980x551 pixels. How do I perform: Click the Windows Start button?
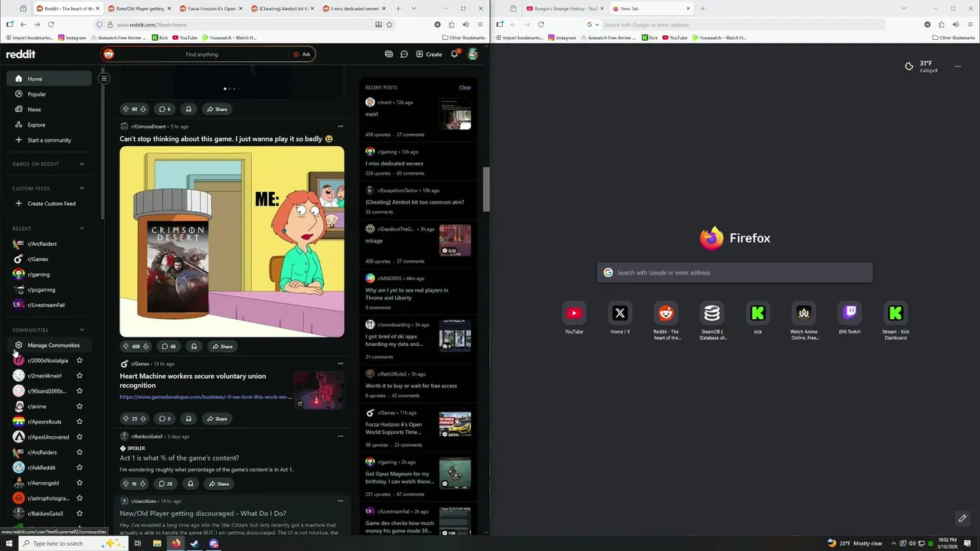(9, 543)
